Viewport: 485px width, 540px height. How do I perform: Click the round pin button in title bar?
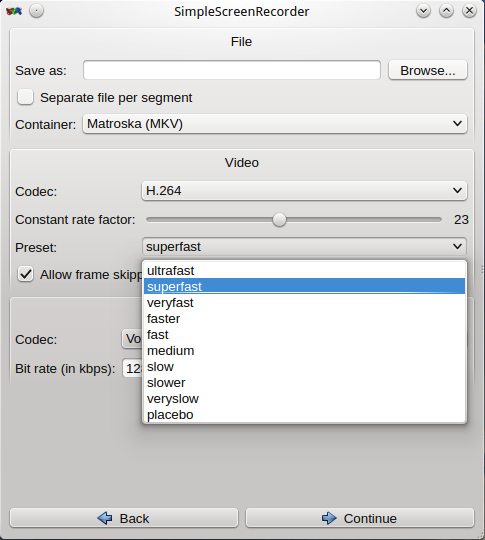[x=37, y=11]
